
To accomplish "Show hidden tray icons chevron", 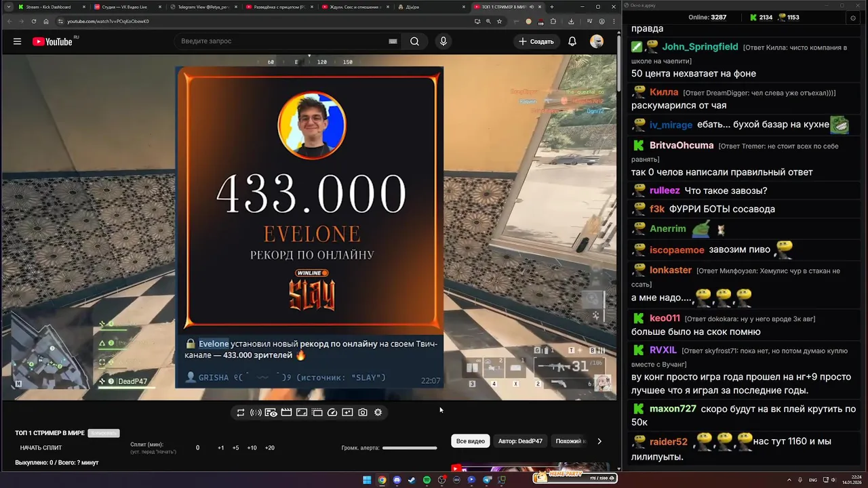I will pos(789,480).
